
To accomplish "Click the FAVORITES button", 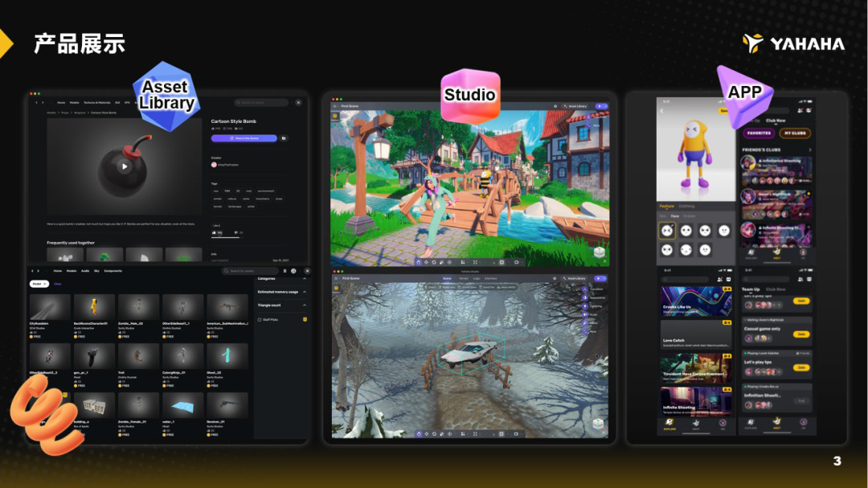I will point(759,133).
